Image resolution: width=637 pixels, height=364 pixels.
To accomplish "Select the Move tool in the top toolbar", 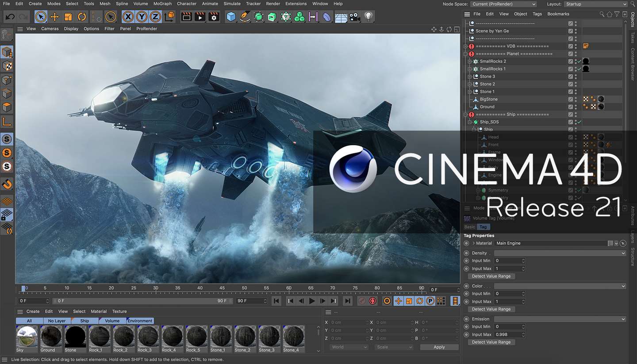I will pyautogui.click(x=54, y=17).
